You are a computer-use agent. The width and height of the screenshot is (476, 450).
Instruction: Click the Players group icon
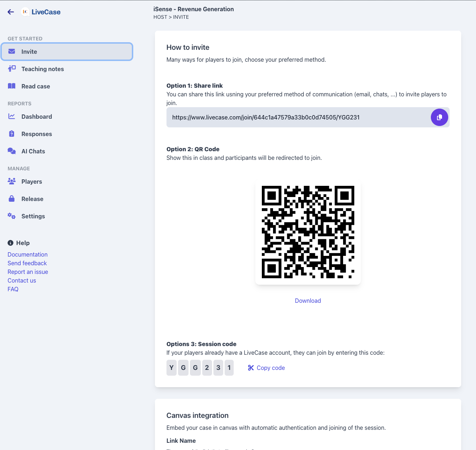pos(12,181)
